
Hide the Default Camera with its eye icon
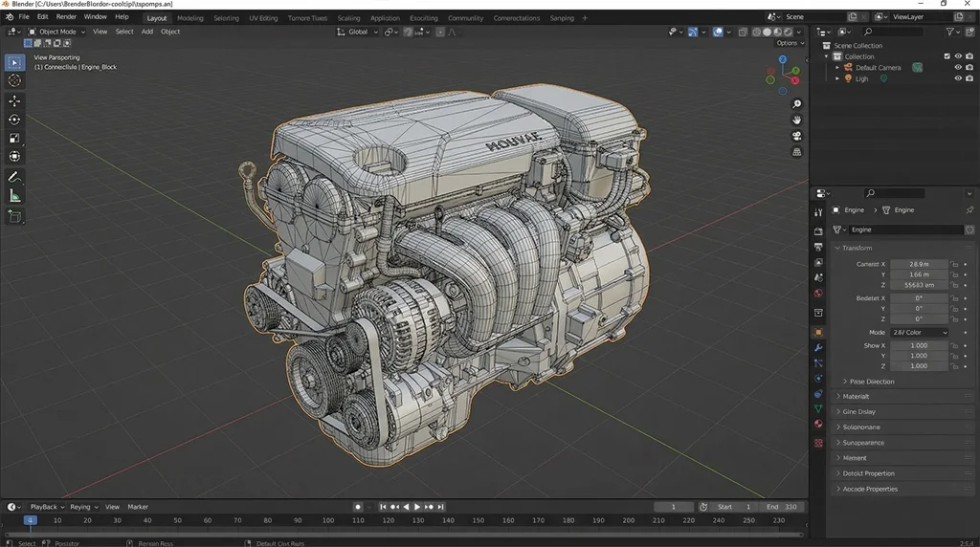[957, 68]
